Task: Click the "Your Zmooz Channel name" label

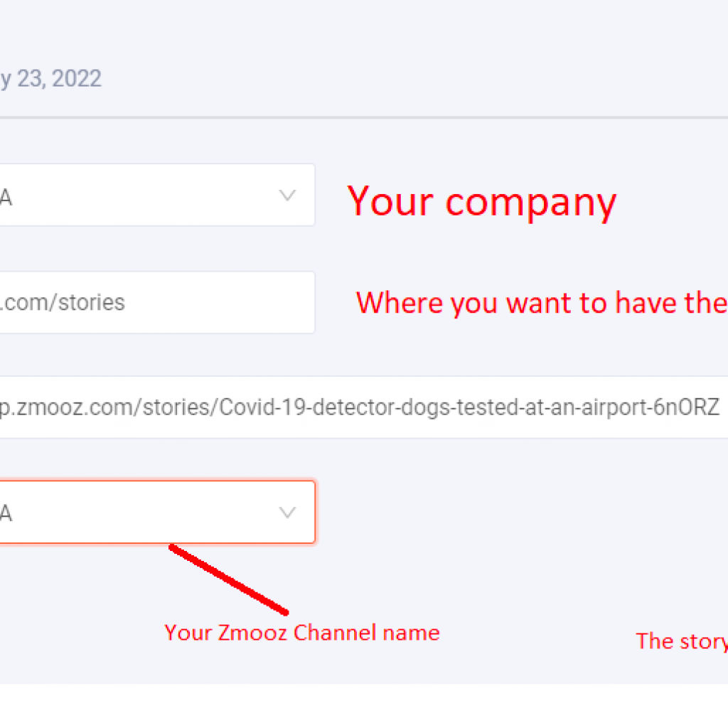Action: (301, 633)
